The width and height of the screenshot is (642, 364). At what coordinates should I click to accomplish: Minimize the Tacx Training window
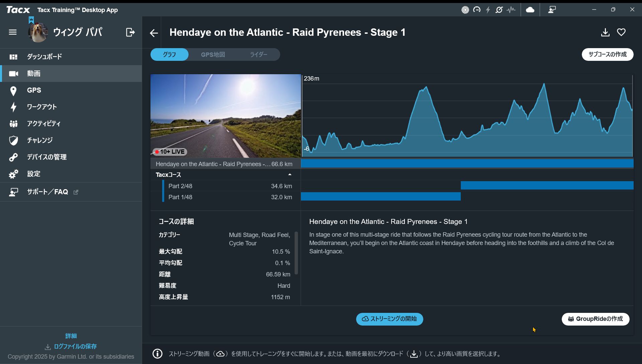[594, 10]
